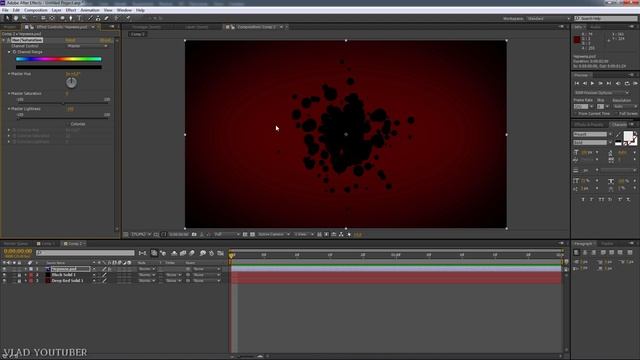Screen dimensions: 640x360
Task: Collapse the Channel Range property
Action: 9,52
